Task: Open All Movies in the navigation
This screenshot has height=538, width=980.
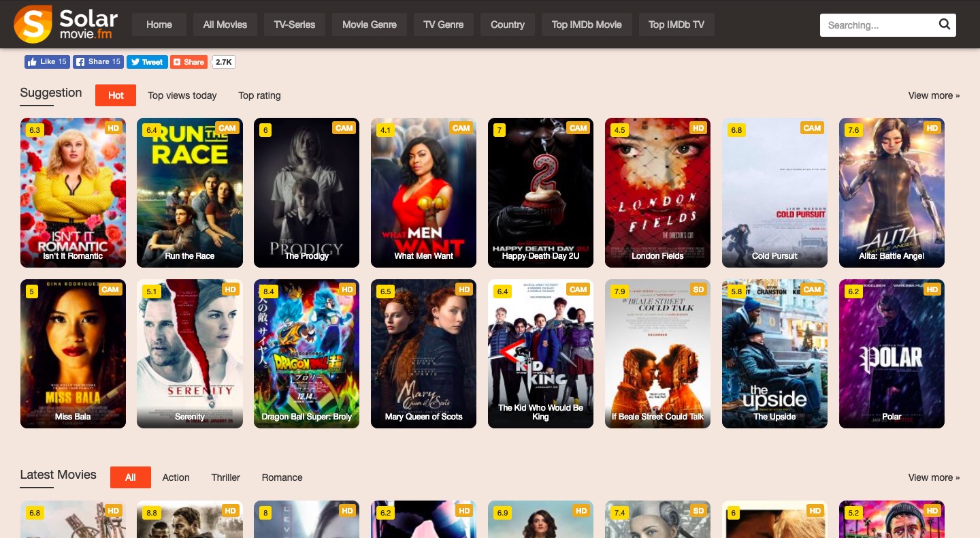Action: pyautogui.click(x=225, y=25)
